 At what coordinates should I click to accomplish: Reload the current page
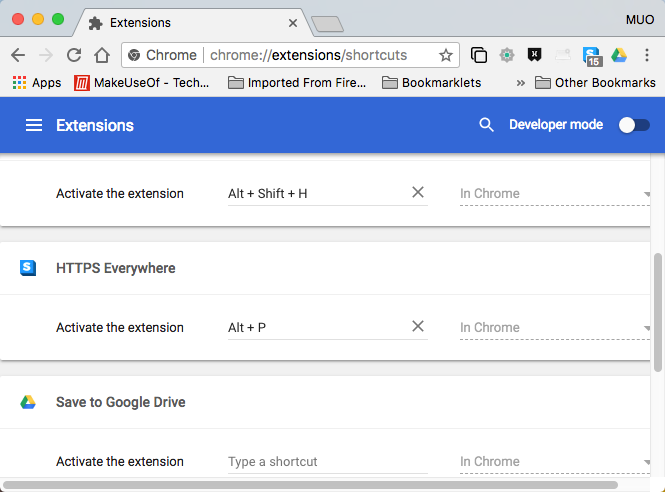pyautogui.click(x=74, y=55)
